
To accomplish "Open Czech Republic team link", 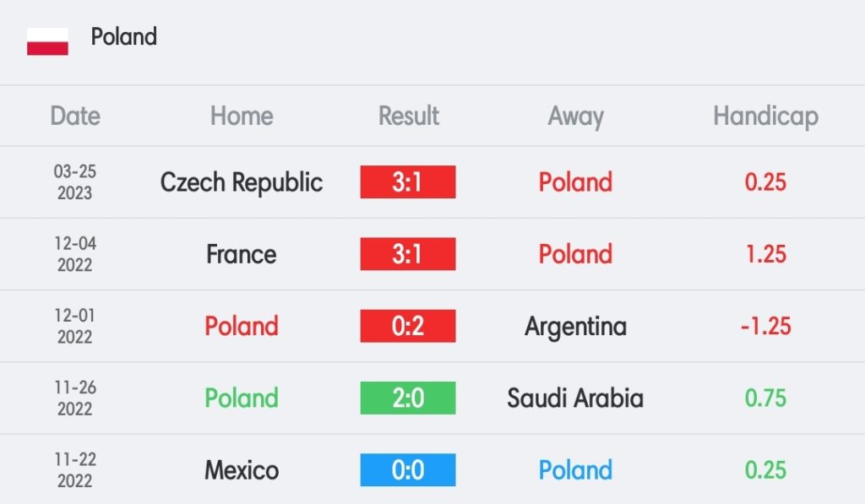I will 242,182.
